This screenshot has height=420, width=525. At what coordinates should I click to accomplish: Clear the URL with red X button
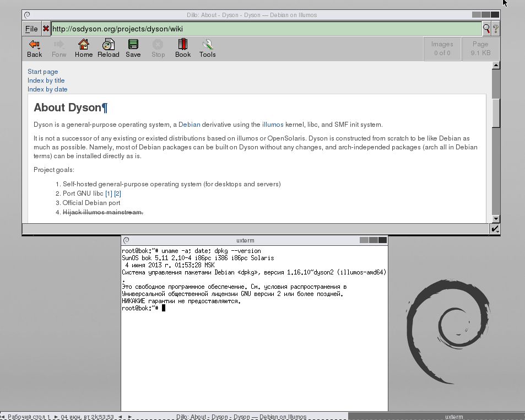pos(46,29)
